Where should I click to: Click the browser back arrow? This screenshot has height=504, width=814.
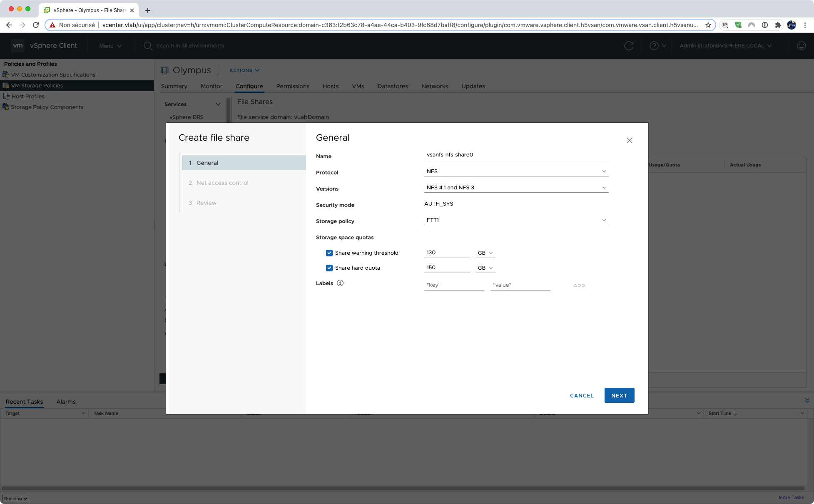[x=9, y=25]
